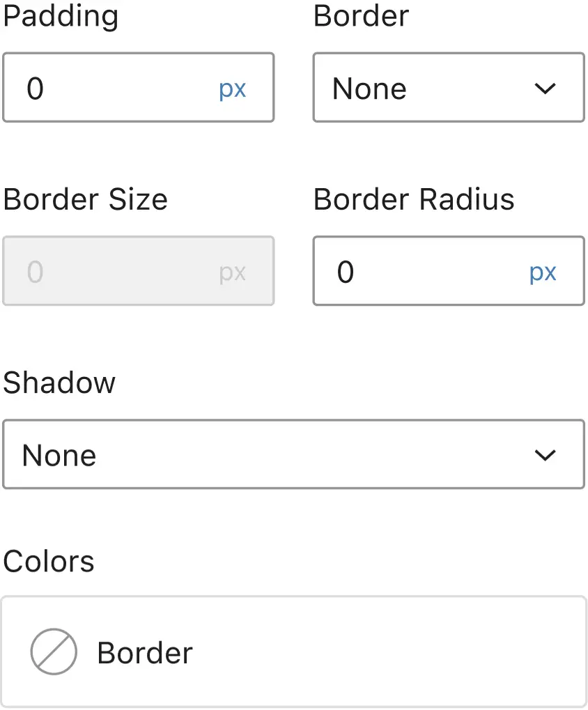This screenshot has width=588, height=710.
Task: Click the empty Border color swatch icon
Action: click(x=54, y=652)
